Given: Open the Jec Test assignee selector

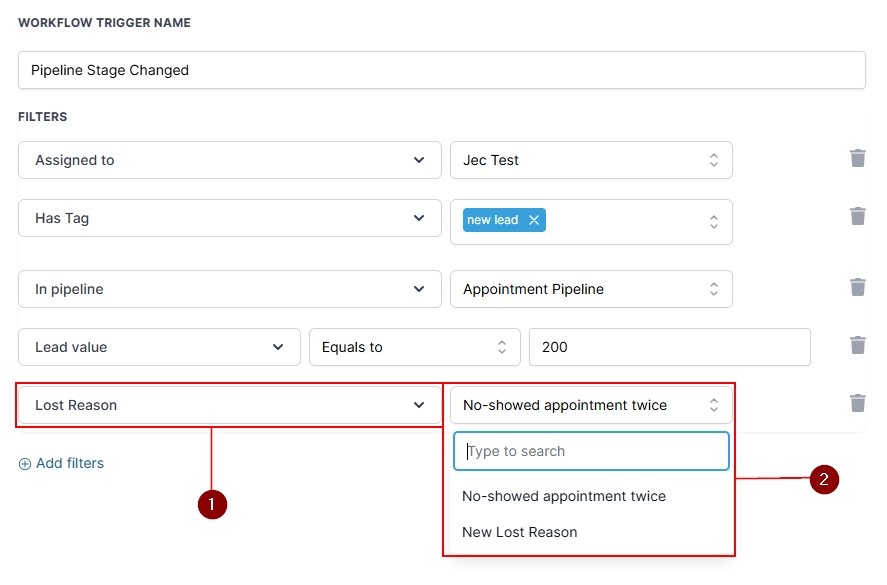Looking at the screenshot, I should [x=590, y=160].
